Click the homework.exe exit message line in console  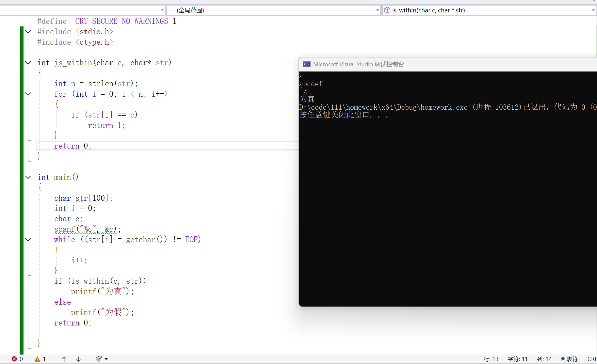point(448,107)
